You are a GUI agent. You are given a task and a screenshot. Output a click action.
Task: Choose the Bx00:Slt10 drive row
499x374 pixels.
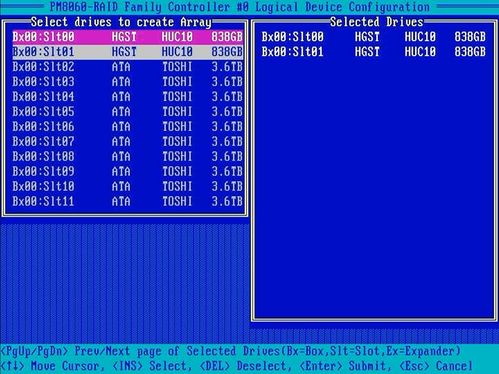pos(128,187)
